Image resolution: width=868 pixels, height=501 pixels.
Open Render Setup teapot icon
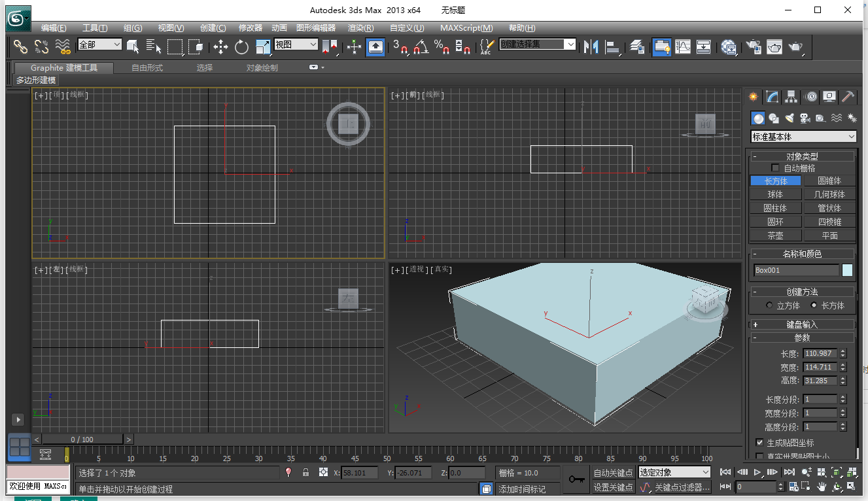click(754, 46)
